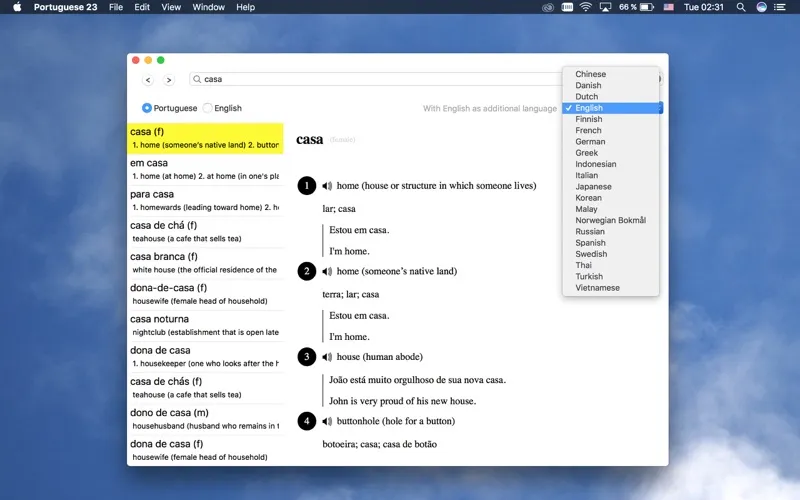This screenshot has width=800, height=500.
Task: Select the dona de casa (f) housewife entry
Action: tap(205, 450)
